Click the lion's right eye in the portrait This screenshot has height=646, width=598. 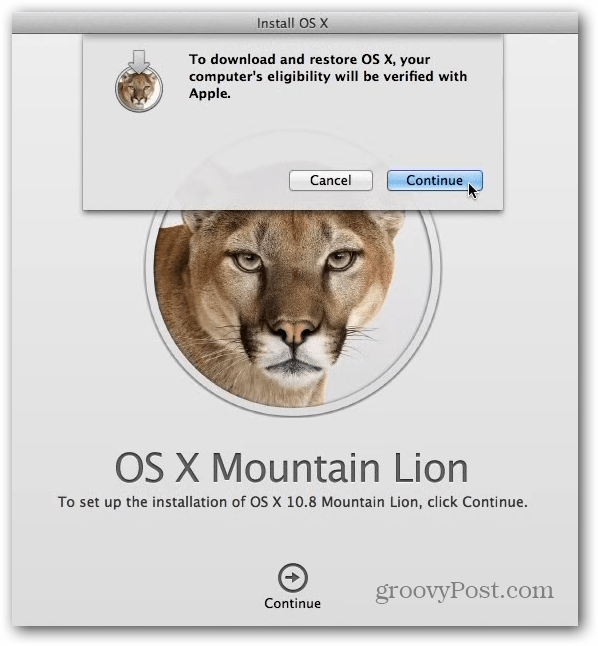[340, 260]
